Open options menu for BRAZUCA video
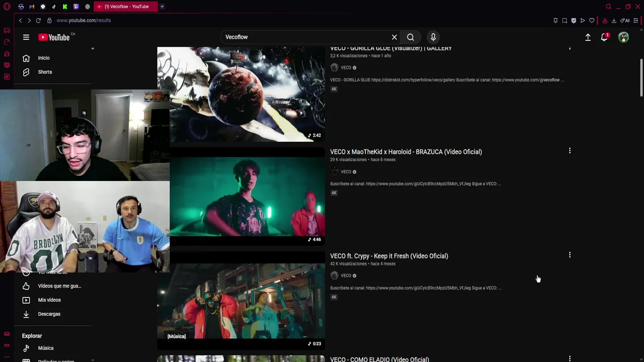 pos(570,151)
